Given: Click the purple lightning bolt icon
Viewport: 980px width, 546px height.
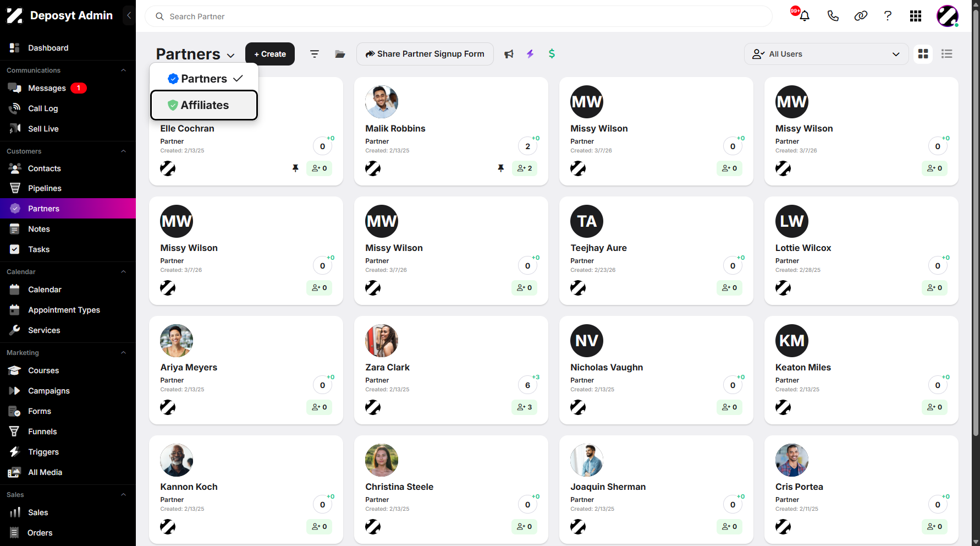Looking at the screenshot, I should 530,54.
